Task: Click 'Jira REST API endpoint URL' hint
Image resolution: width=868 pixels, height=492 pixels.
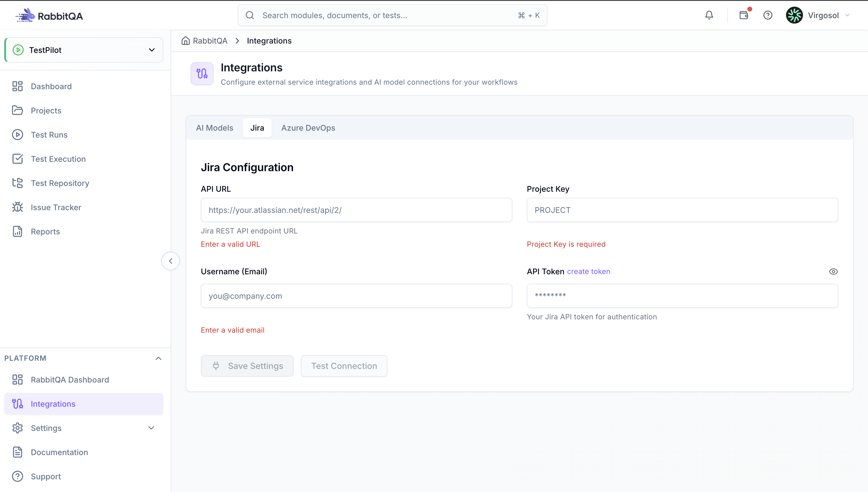Action: click(x=249, y=231)
